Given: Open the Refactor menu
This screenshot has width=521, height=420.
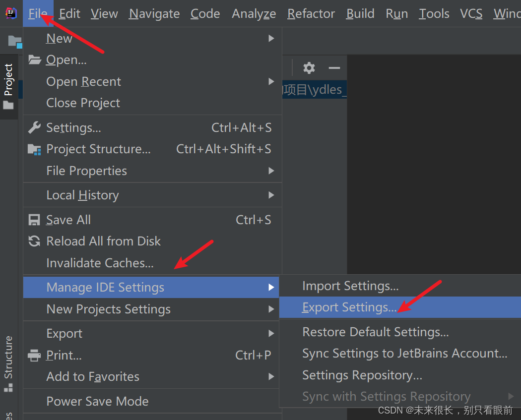Looking at the screenshot, I should click(x=311, y=13).
